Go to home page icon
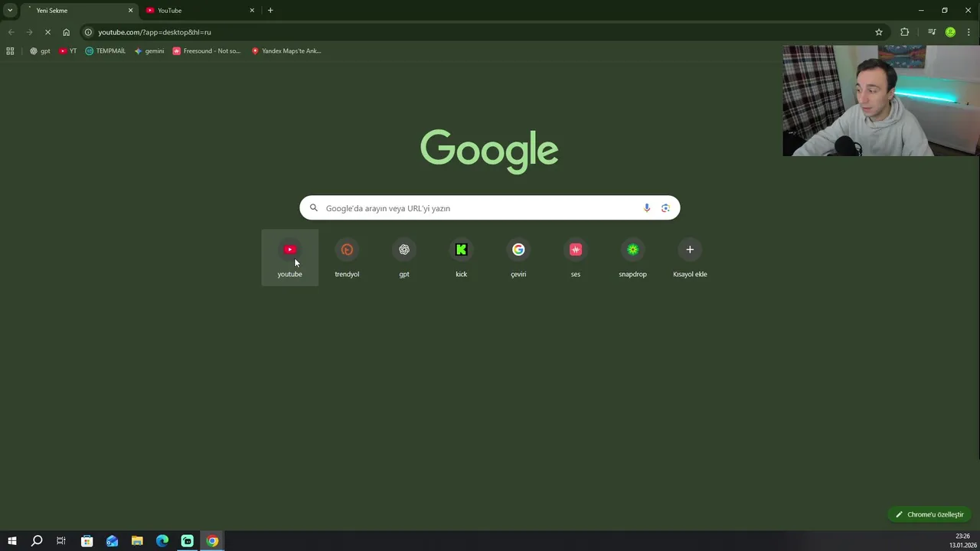This screenshot has width=980, height=551. [x=67, y=32]
